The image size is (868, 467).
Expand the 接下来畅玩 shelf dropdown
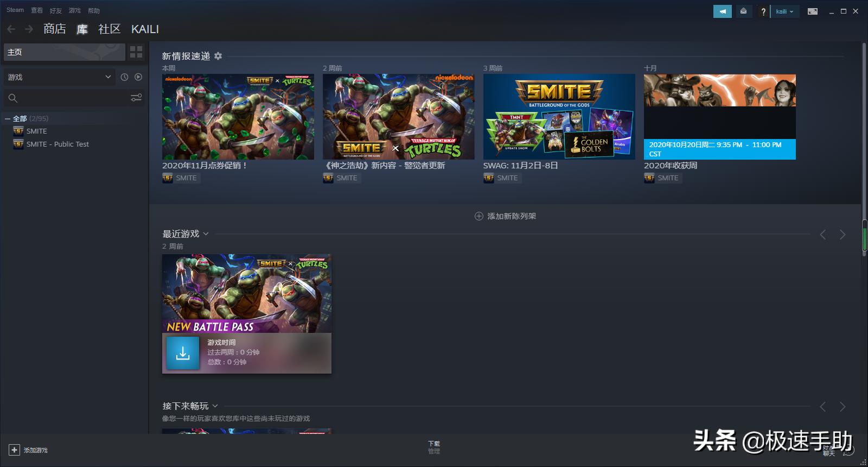(215, 406)
